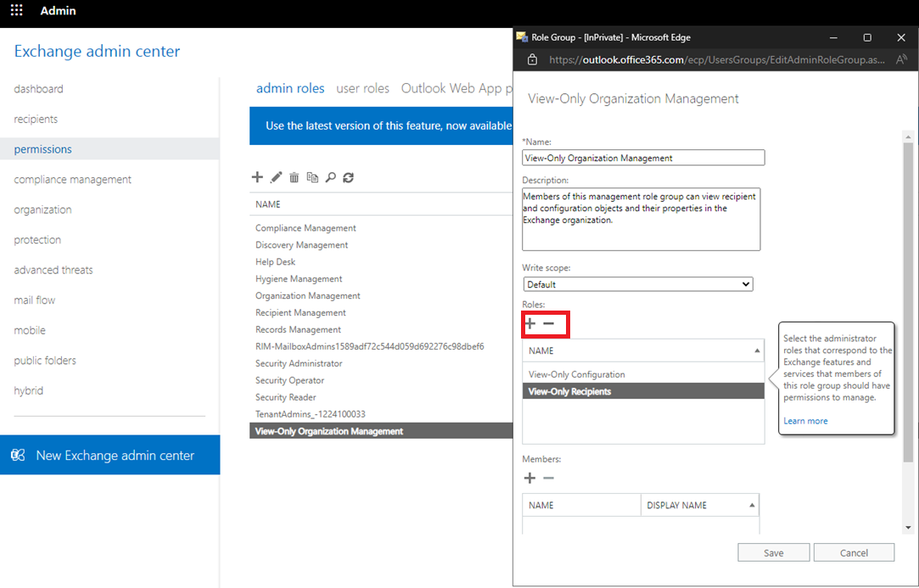Open organization in the left navigation
919x588 pixels.
(42, 210)
